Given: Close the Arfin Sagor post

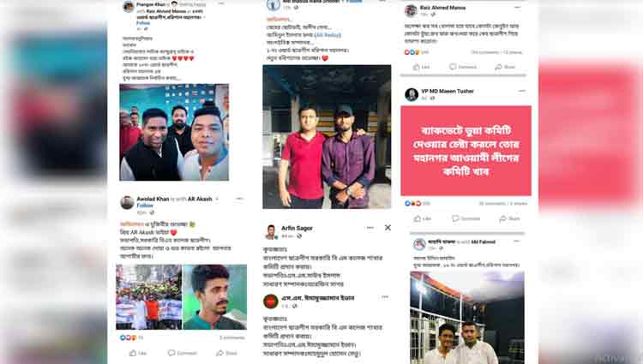Looking at the screenshot, I should click(x=388, y=228).
